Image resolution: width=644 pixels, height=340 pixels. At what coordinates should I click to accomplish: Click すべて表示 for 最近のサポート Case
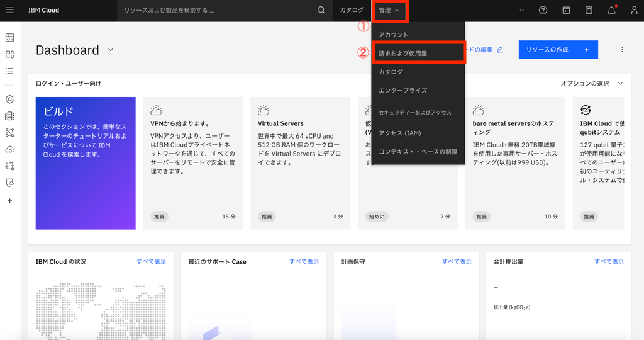[x=304, y=261]
